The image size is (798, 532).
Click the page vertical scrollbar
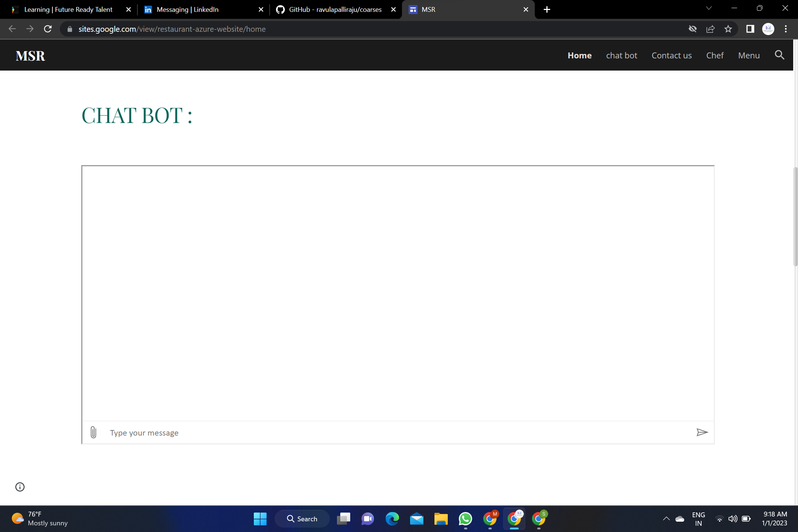(795, 216)
